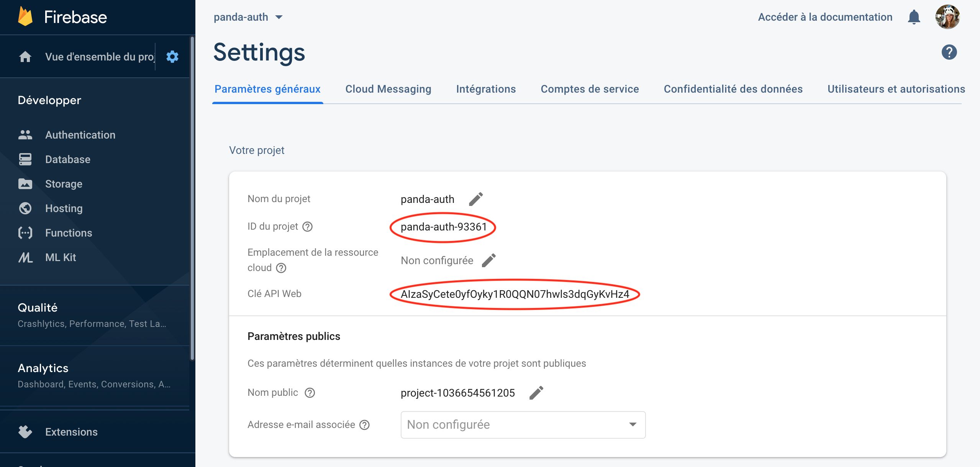Open Functions in the sidebar
Viewport: 980px width, 467px height.
69,233
